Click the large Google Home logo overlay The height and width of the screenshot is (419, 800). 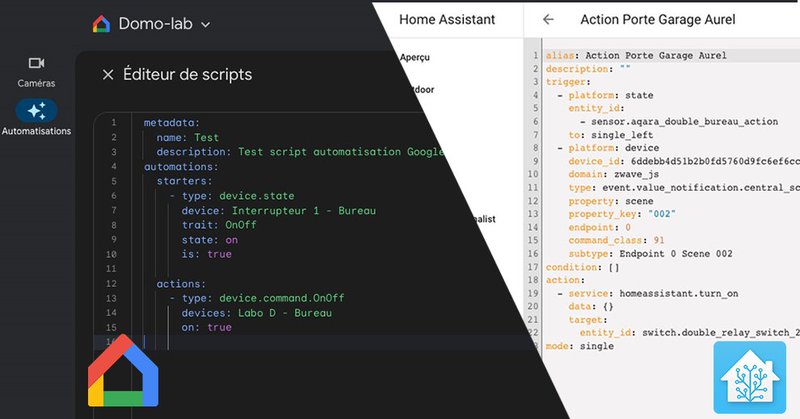123,371
